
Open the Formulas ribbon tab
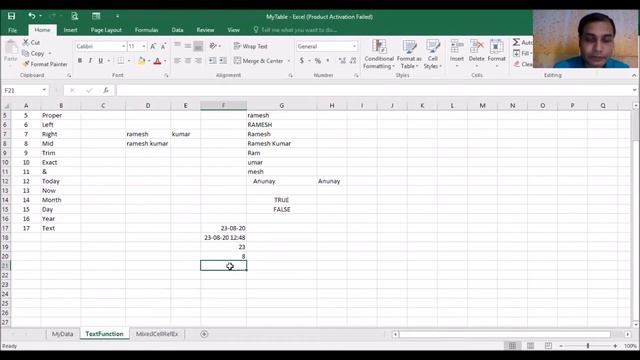(146, 30)
